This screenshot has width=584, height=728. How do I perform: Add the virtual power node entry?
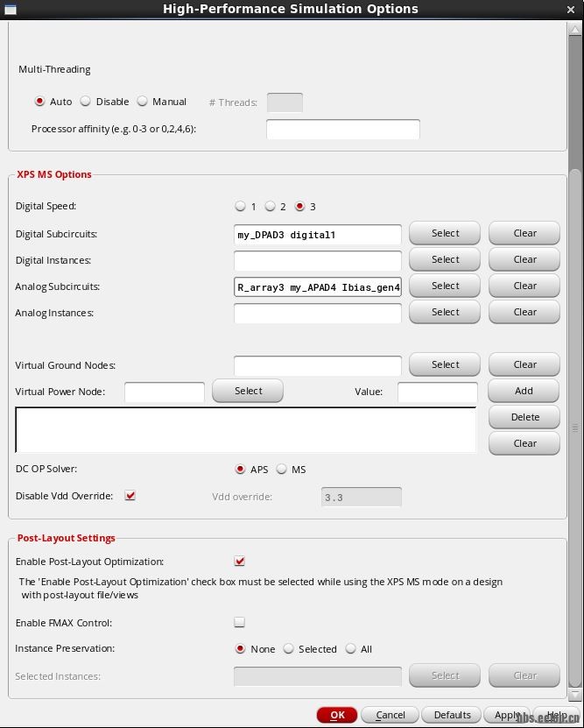pos(524,391)
